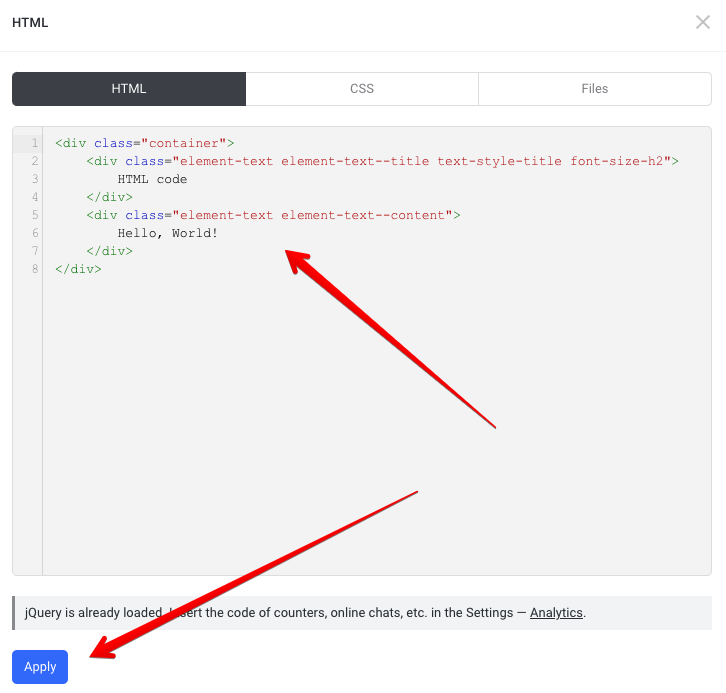726x693 pixels.
Task: Place cursor on "HTML code" text in line 3
Action: click(152, 179)
